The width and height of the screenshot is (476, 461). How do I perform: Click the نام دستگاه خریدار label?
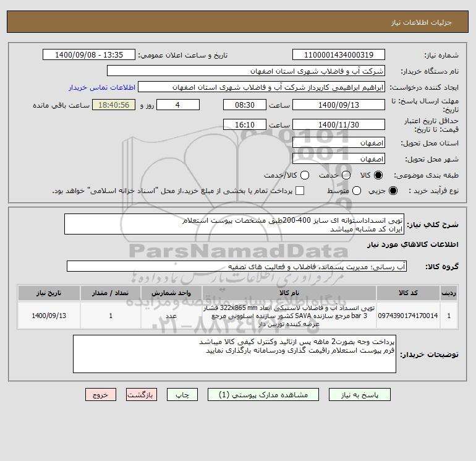(x=430, y=71)
